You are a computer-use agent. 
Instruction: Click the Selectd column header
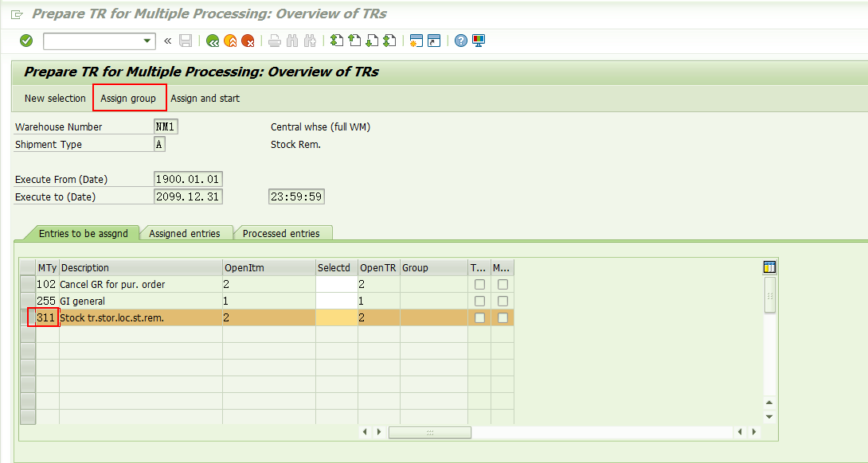click(x=337, y=268)
